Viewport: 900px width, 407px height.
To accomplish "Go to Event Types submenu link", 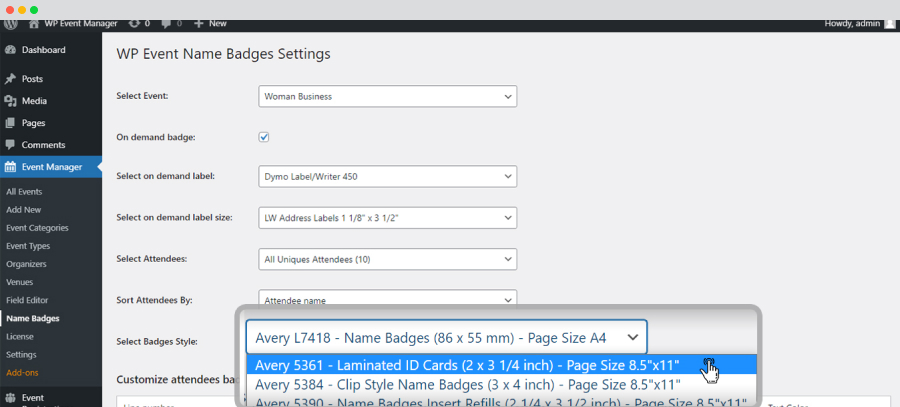I will pyautogui.click(x=28, y=246).
